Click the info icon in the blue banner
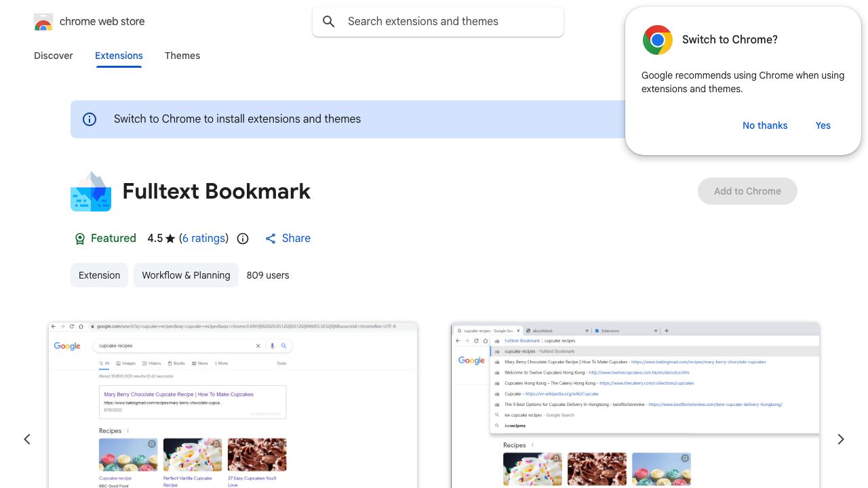 (x=90, y=119)
